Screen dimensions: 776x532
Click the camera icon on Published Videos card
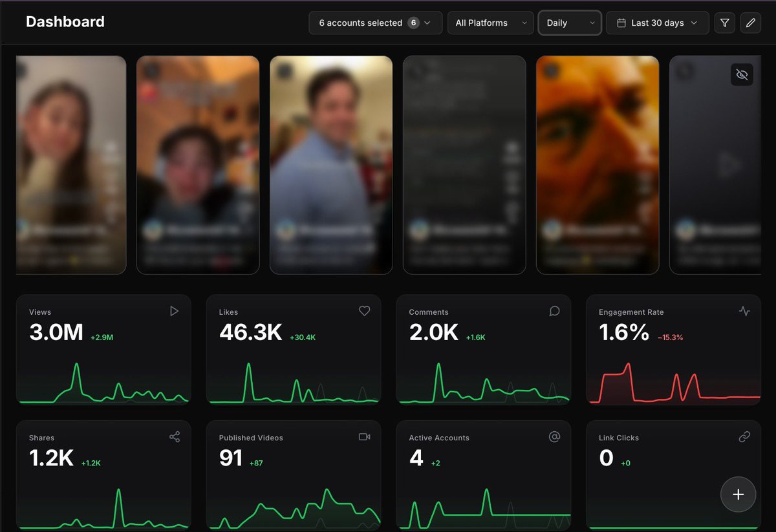[x=364, y=436]
